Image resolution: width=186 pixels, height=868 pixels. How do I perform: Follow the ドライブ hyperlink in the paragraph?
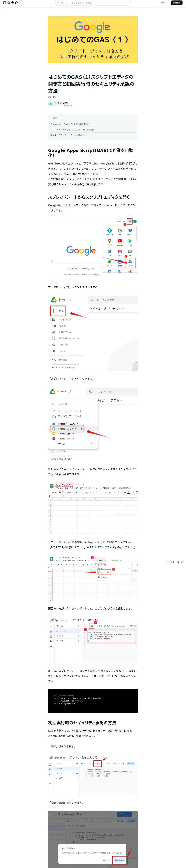[x=120, y=205]
